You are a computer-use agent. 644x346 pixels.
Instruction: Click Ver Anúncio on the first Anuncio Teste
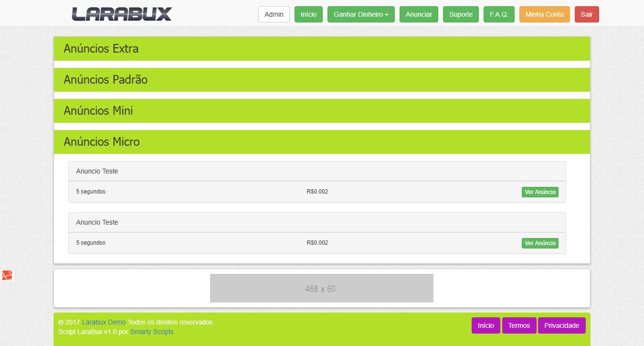point(540,192)
